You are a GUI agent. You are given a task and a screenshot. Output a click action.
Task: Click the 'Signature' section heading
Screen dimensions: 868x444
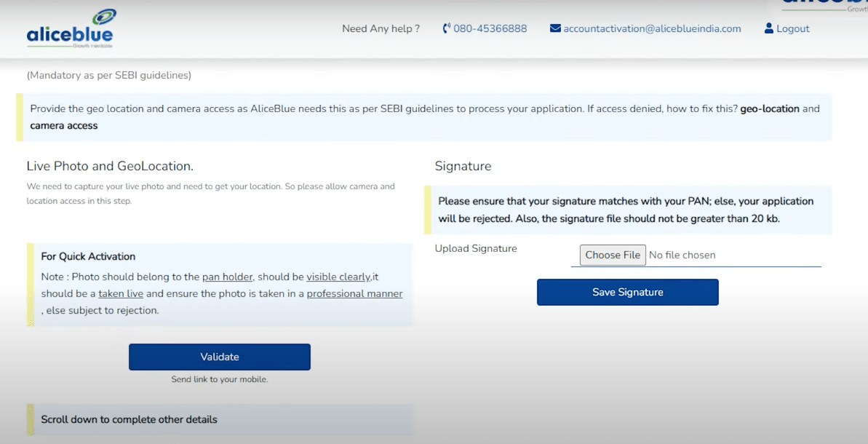tap(463, 166)
